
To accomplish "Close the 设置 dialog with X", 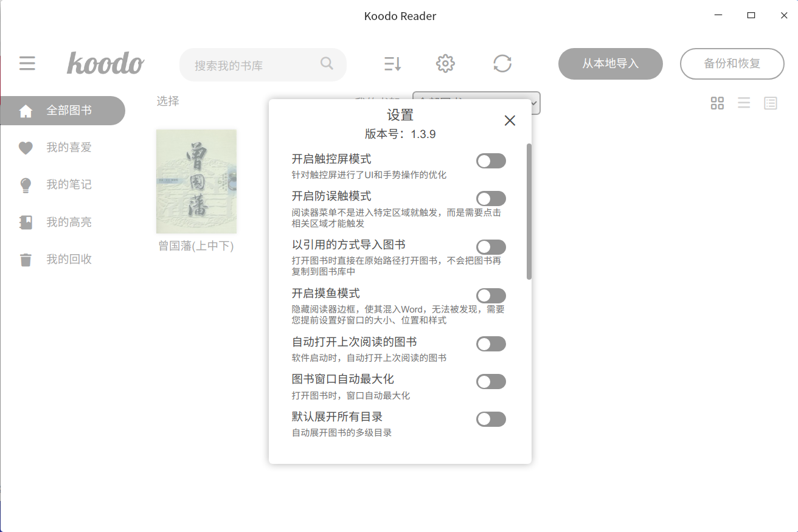I will tap(510, 120).
